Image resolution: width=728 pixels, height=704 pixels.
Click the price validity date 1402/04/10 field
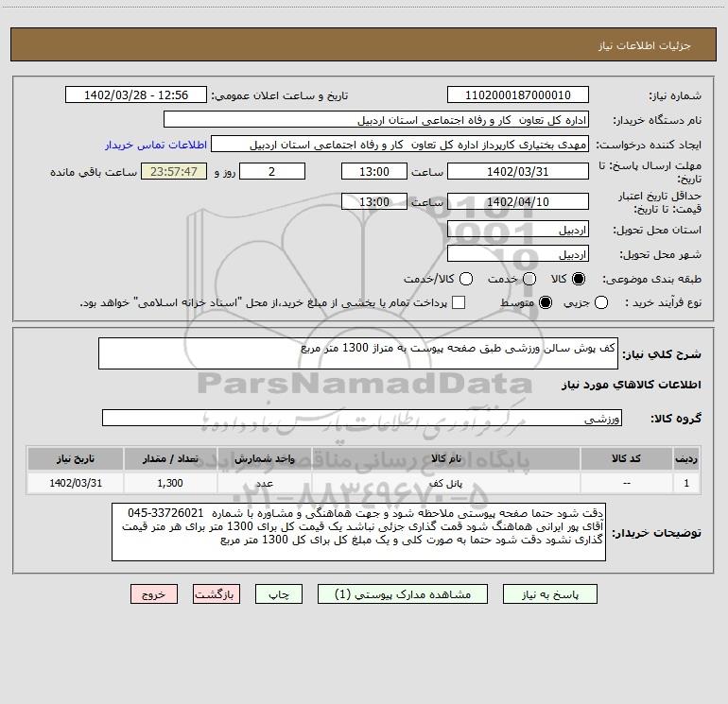(518, 201)
